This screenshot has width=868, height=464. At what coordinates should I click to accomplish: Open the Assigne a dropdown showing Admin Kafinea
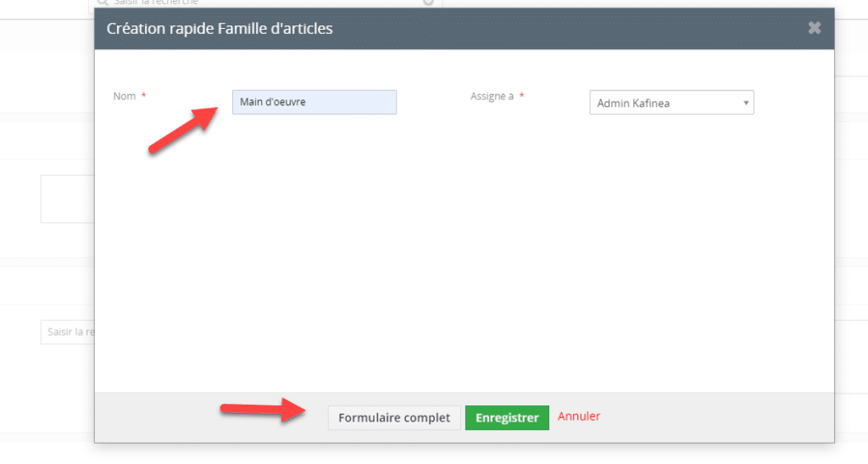point(671,103)
